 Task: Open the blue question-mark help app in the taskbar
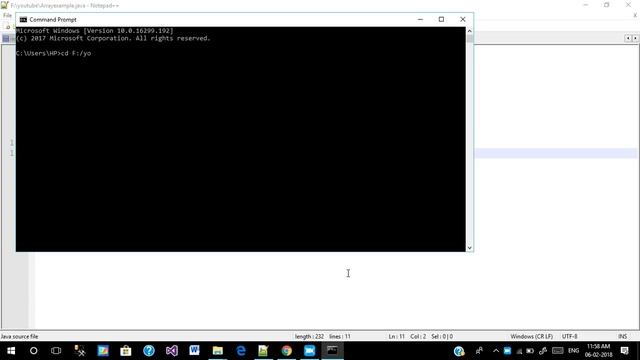tap(149, 351)
